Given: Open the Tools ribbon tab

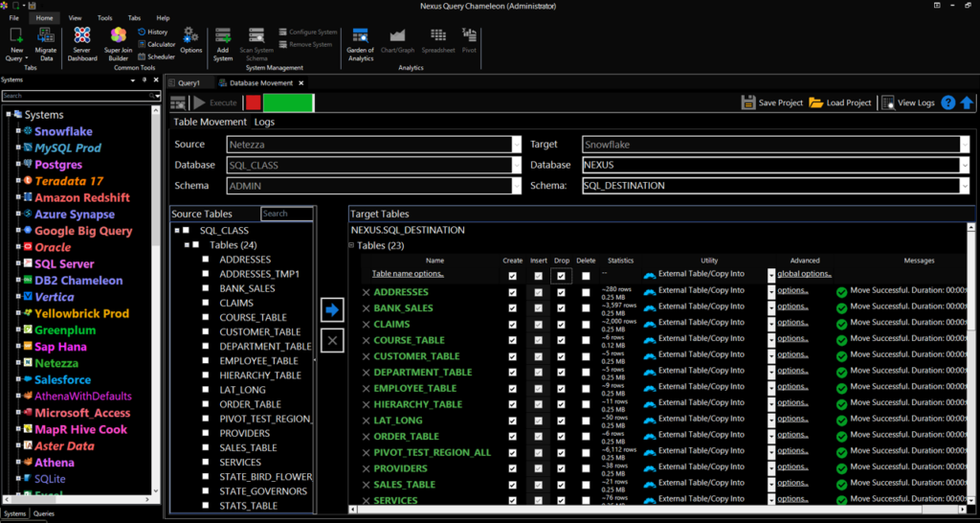Looking at the screenshot, I should pyautogui.click(x=105, y=18).
